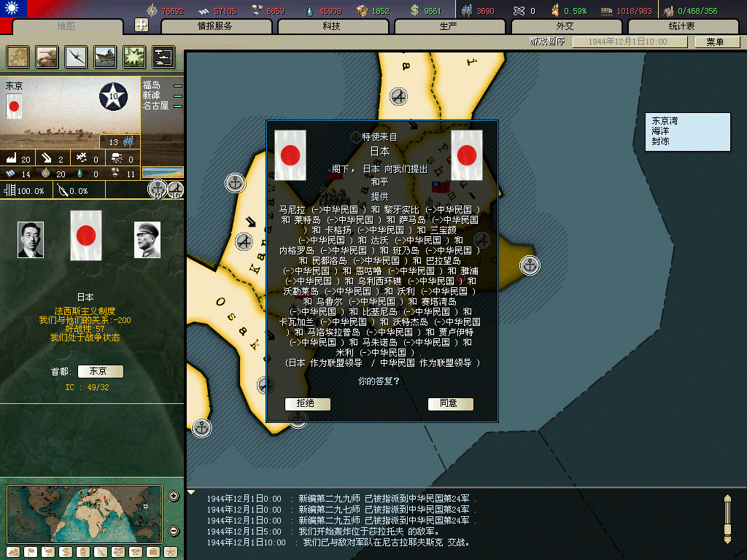747x560 pixels.
Task: Switch to political flag map mode
Action: (x=31, y=552)
